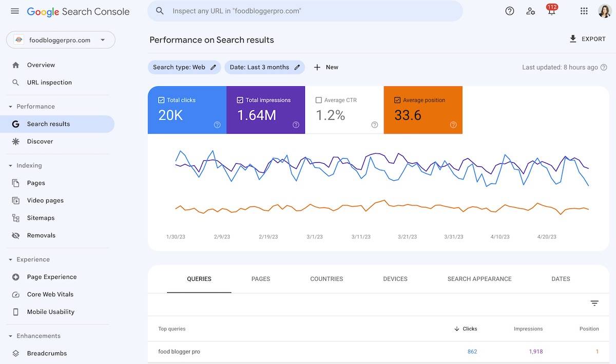The height and width of the screenshot is (364, 616).
Task: Click the pencil icon on Search type filter
Action: click(214, 67)
